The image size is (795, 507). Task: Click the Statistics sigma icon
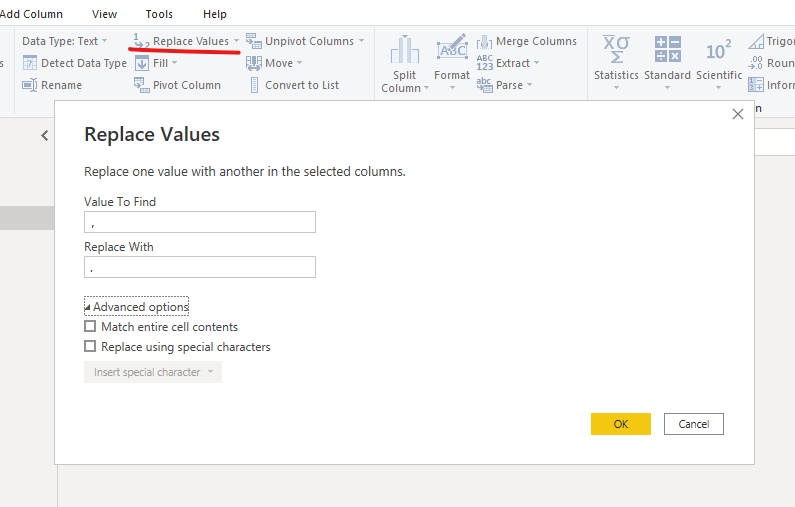coord(616,49)
